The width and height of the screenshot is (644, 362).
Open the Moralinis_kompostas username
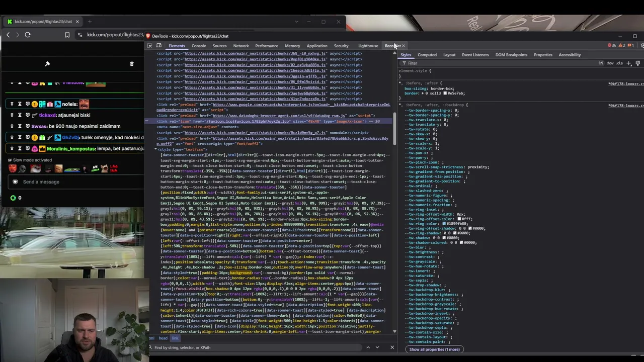pos(71,149)
